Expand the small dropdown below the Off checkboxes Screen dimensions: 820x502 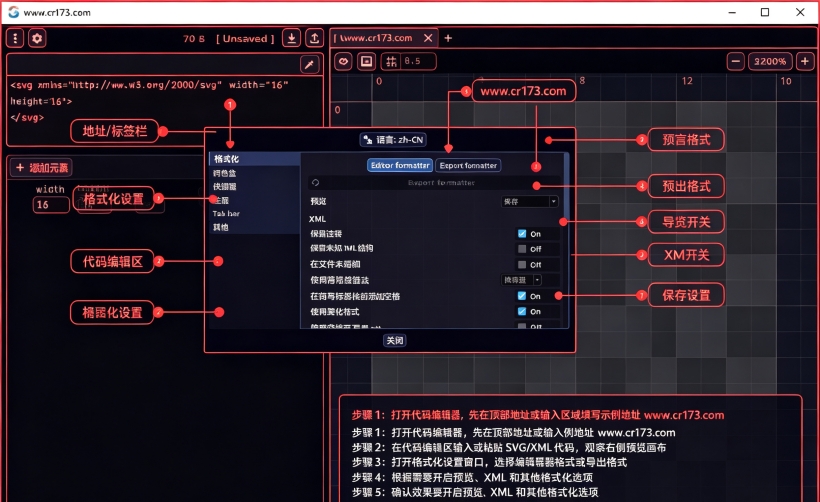[x=521, y=280]
